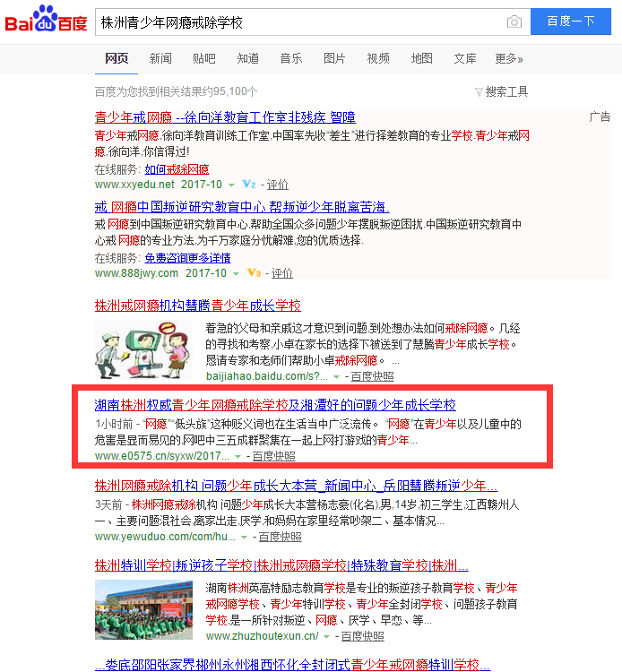Open the 更多 tab menu

point(509,58)
